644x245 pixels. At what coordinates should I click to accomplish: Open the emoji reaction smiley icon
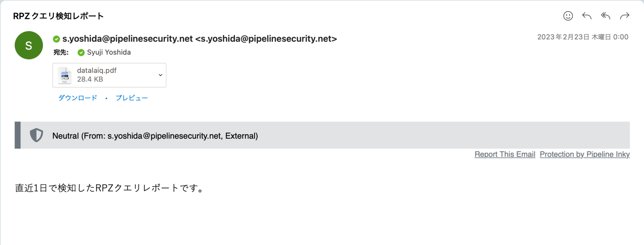[568, 16]
